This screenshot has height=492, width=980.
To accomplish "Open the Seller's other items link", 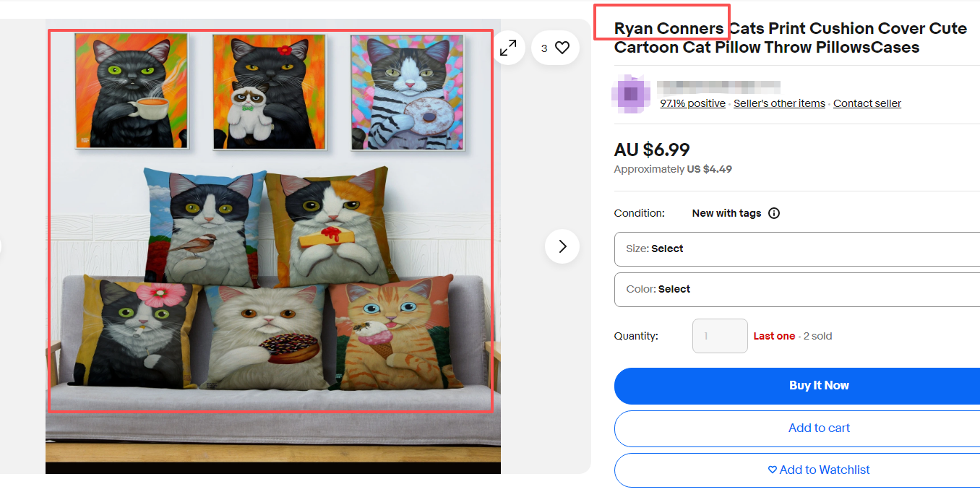I will (x=779, y=103).
